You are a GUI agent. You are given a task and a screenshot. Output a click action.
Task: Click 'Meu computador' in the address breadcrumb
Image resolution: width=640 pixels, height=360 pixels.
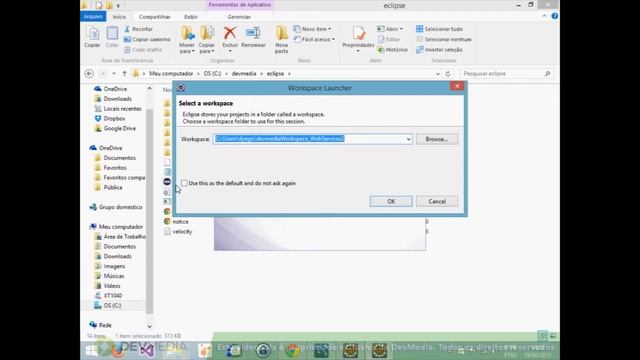(171, 73)
